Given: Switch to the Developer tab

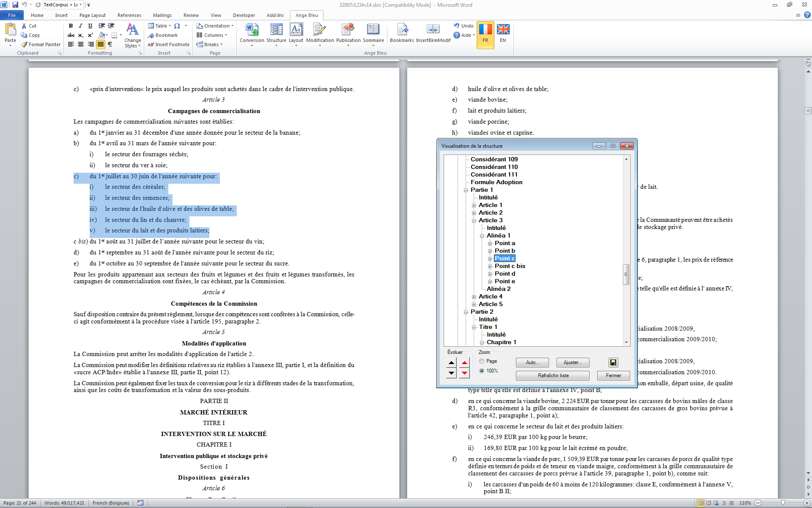Looking at the screenshot, I should 244,15.
